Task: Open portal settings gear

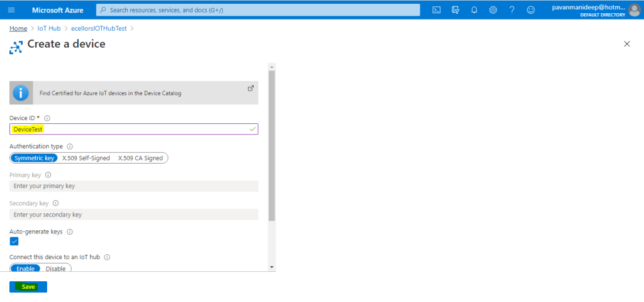Action: [493, 10]
